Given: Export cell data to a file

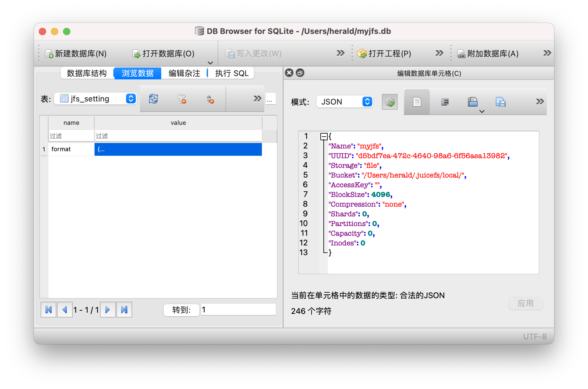Looking at the screenshot, I should point(500,102).
